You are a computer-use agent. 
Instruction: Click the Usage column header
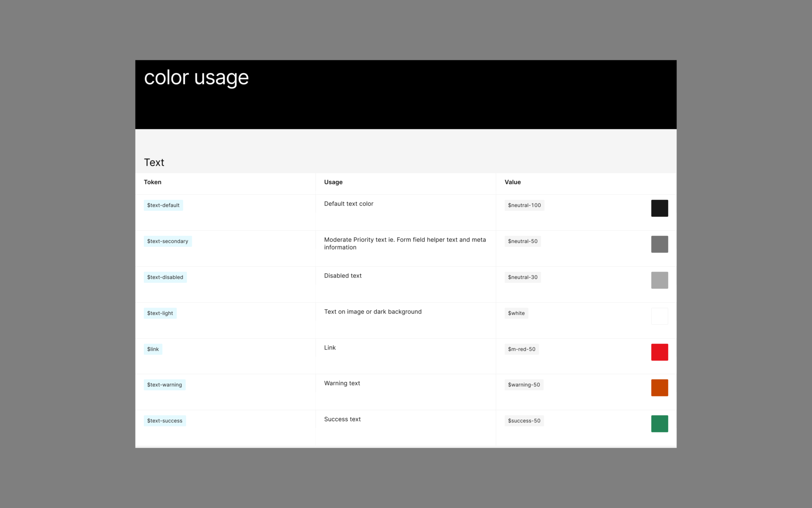[x=333, y=182]
